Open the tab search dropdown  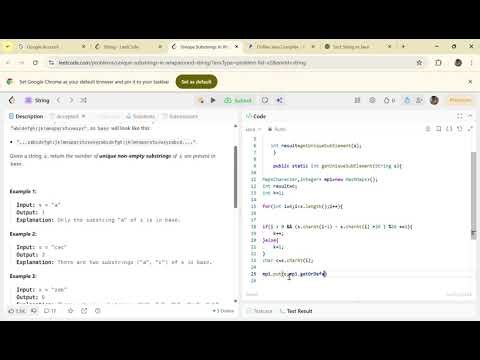point(7,47)
